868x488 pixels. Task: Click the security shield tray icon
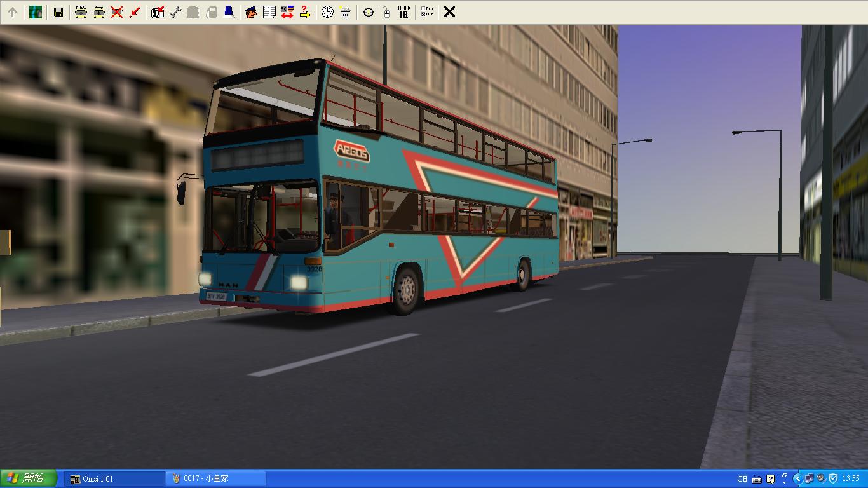click(833, 478)
